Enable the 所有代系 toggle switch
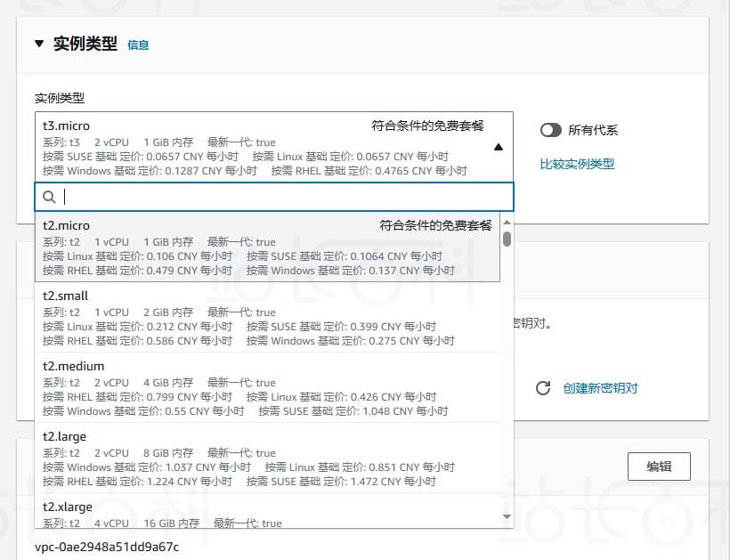 click(x=553, y=130)
